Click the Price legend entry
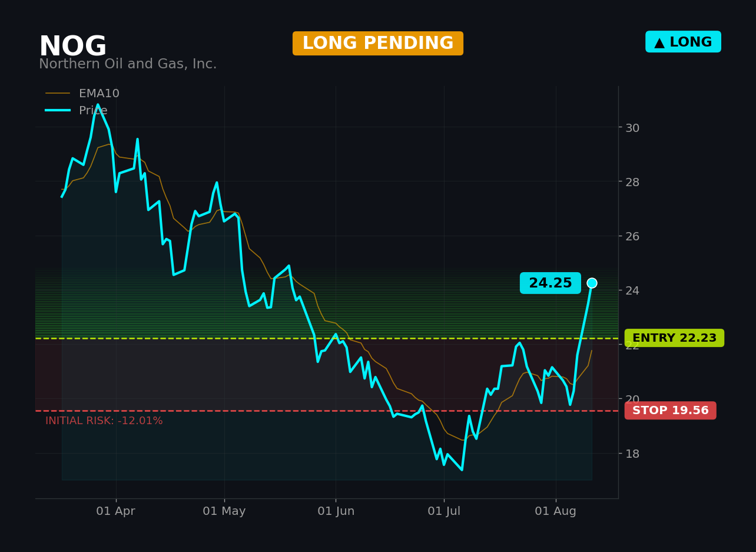The image size is (756, 552). tap(77, 111)
